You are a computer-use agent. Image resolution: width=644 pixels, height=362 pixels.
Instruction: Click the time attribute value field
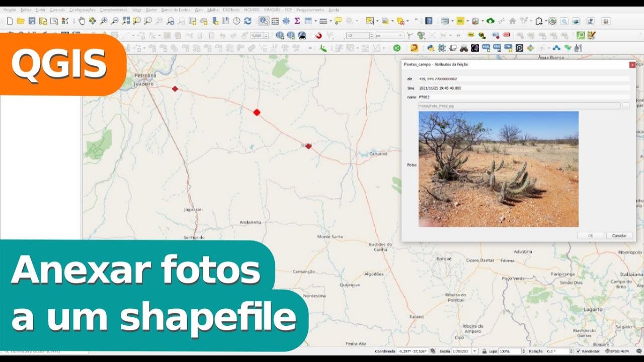tap(524, 88)
